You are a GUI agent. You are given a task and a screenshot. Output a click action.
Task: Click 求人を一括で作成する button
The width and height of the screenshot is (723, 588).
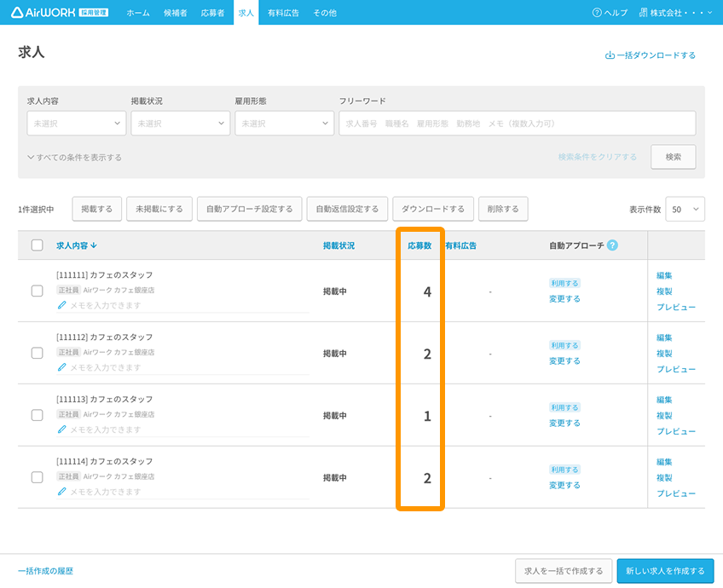(564, 571)
